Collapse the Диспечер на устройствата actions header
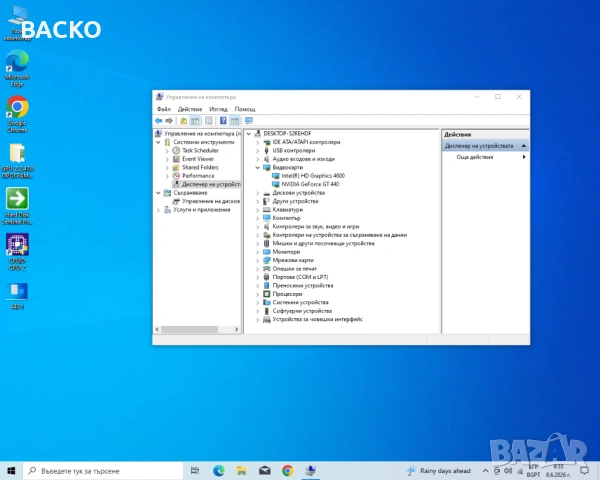 click(523, 146)
